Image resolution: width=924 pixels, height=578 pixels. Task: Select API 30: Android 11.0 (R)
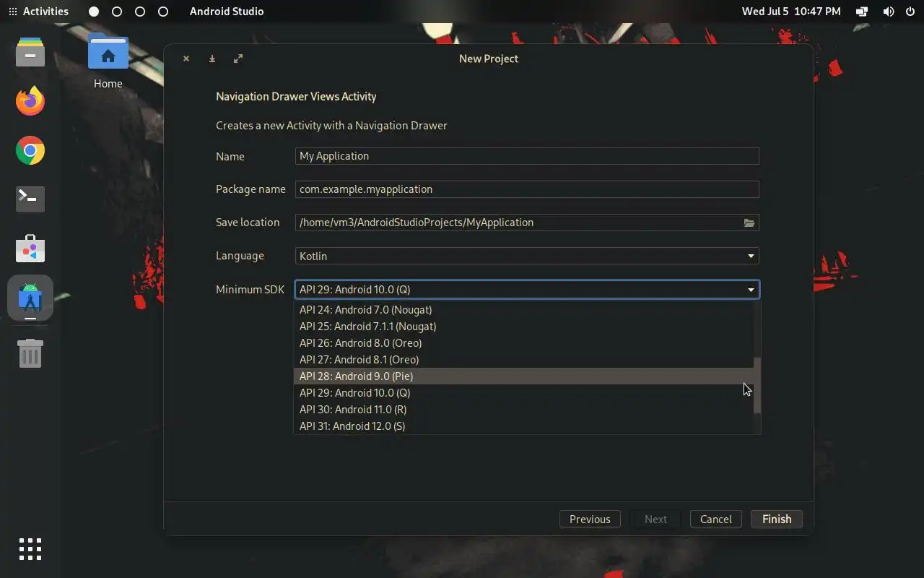[x=523, y=409]
